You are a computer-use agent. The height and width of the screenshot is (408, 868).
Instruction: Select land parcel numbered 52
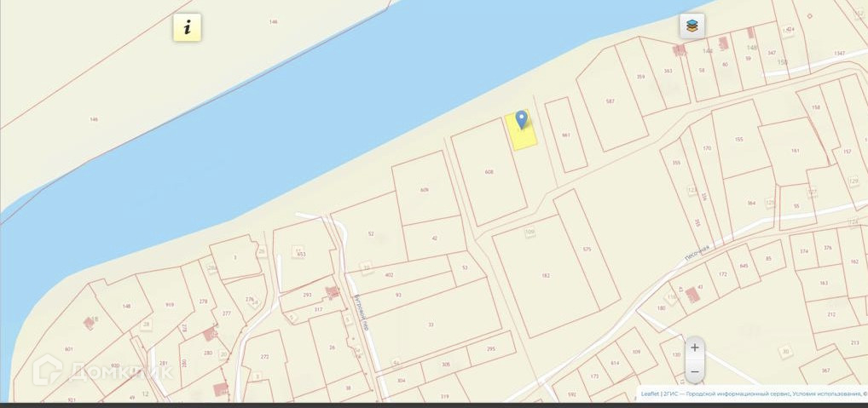tap(370, 234)
